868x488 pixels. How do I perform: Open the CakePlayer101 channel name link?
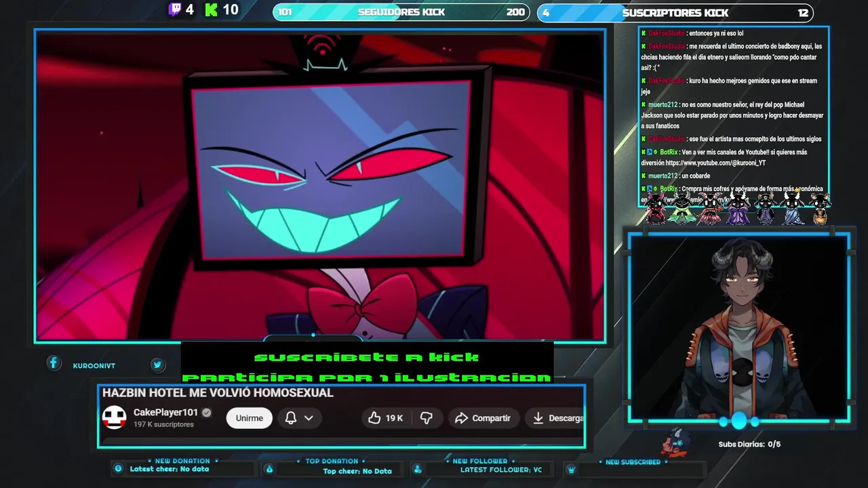(x=165, y=412)
